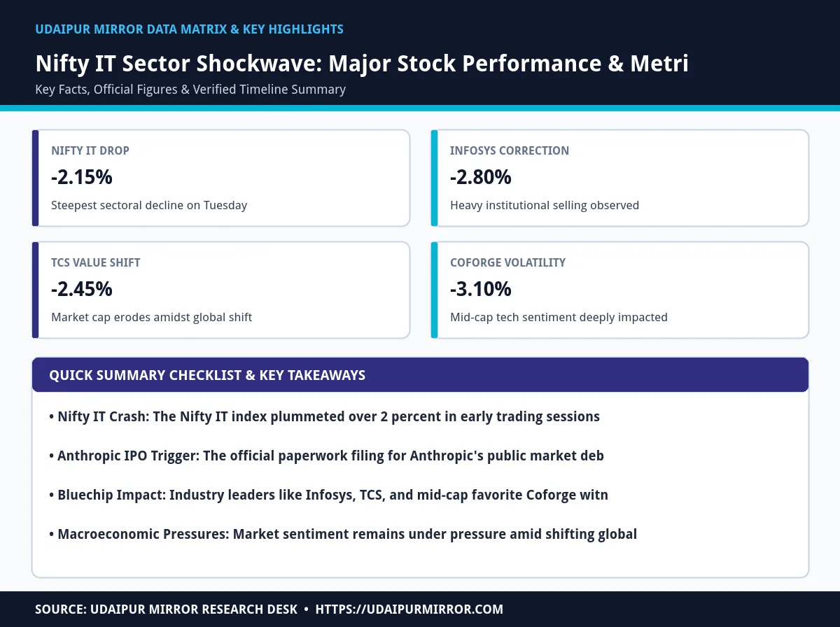Select the -3.10% Coforge figure
The image size is (840, 627).
[481, 290]
